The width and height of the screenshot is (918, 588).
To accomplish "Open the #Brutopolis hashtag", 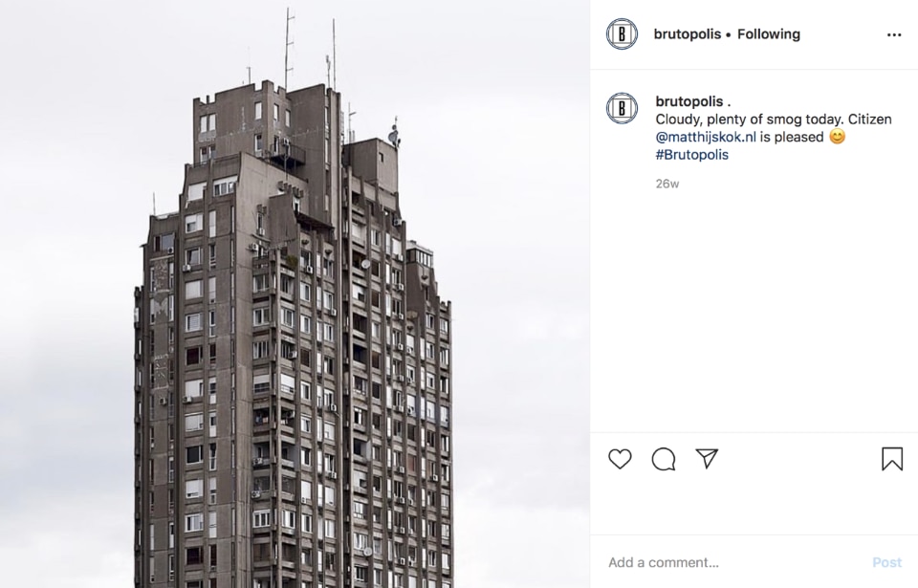I will (692, 155).
